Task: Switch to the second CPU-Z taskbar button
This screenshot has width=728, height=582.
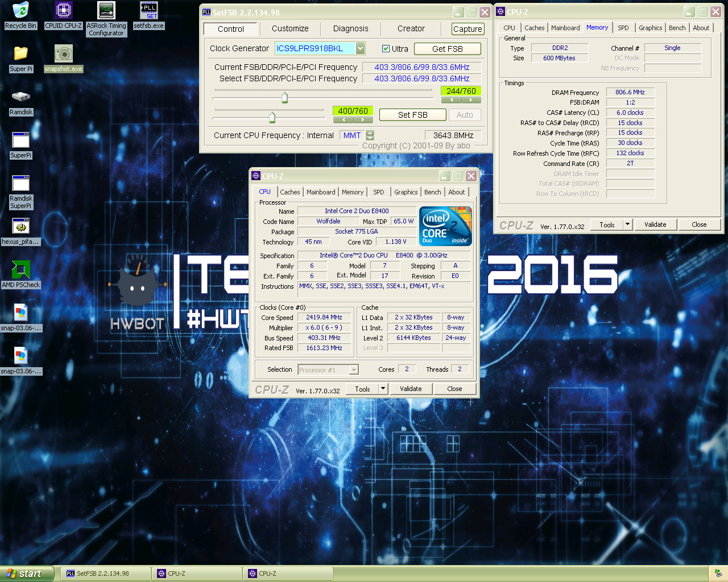Action: pos(287,573)
